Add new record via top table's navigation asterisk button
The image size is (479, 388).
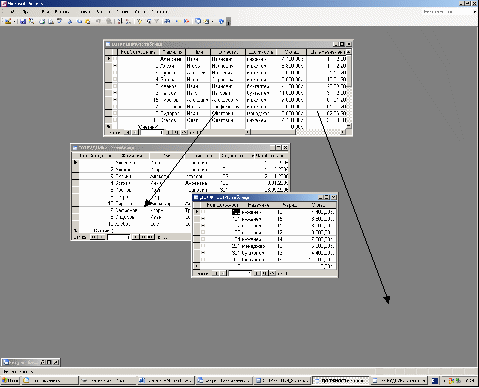click(184, 132)
